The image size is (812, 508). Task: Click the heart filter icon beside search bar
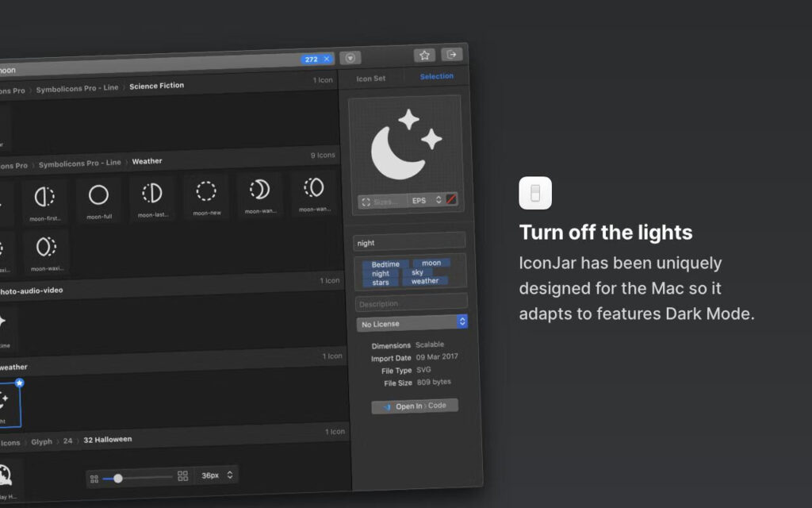click(x=349, y=57)
